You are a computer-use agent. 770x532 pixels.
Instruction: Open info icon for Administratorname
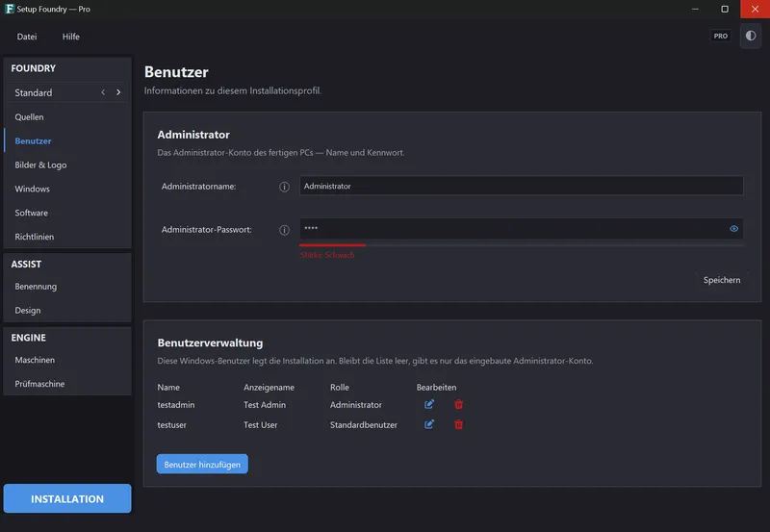point(284,187)
